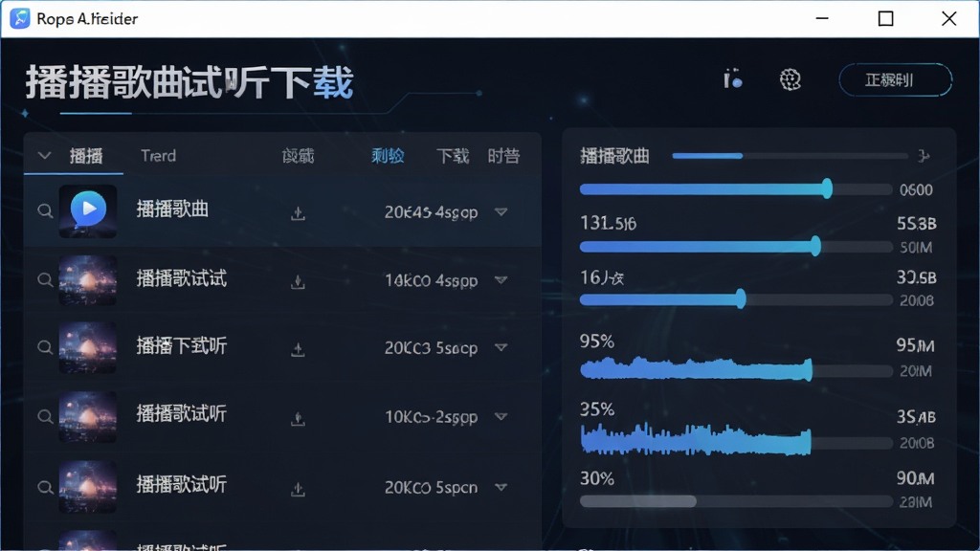Expand the dropdown arrow next to 20K45 4sgop

[x=501, y=212]
